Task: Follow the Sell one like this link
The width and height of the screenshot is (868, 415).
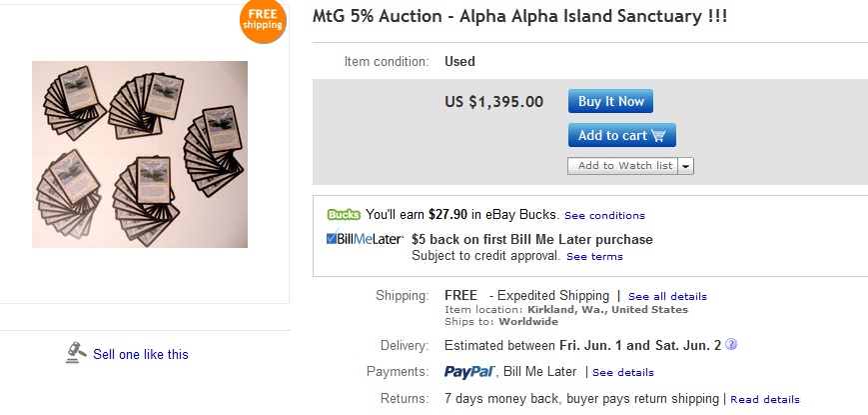Action: (141, 354)
